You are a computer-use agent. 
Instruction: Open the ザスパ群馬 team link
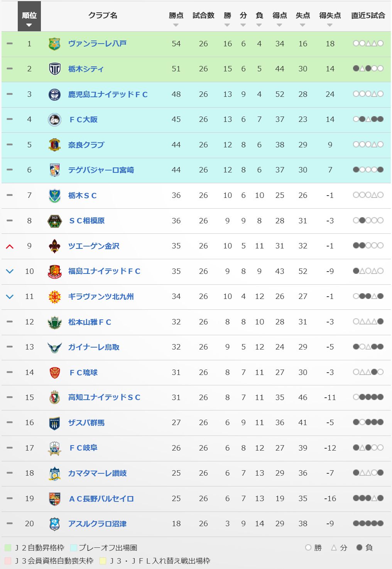[x=86, y=423]
